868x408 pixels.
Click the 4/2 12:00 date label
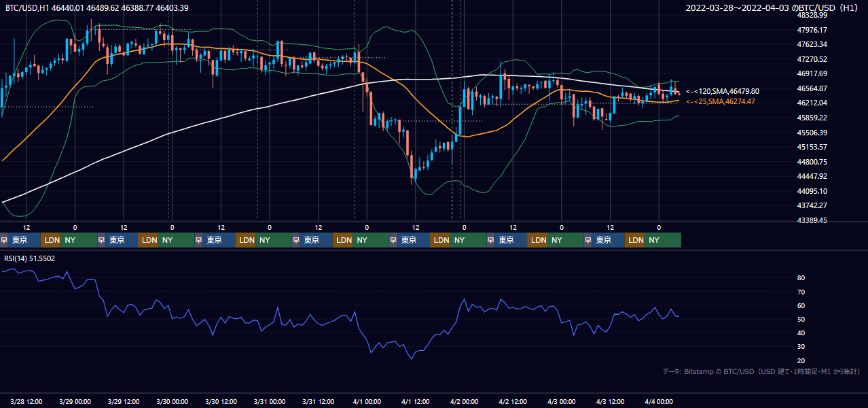[513, 401]
